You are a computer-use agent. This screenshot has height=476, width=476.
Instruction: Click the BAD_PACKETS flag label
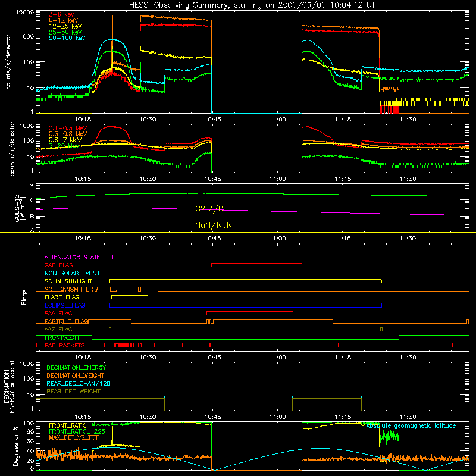tap(65, 346)
